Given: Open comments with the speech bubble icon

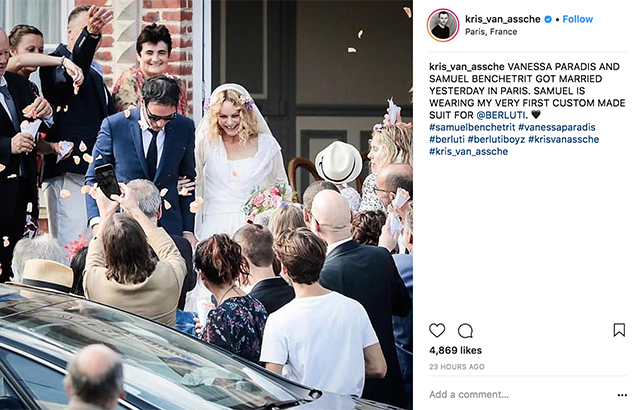Looking at the screenshot, I should pos(465,330).
